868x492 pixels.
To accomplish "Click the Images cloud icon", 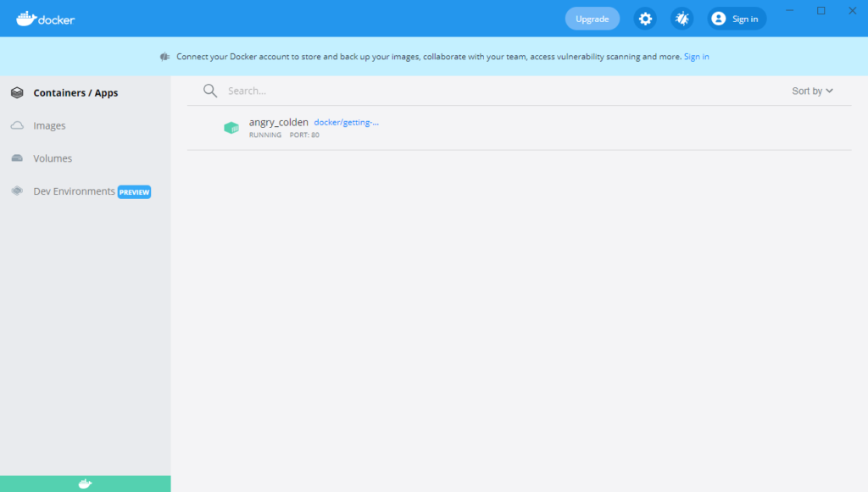I will (17, 125).
